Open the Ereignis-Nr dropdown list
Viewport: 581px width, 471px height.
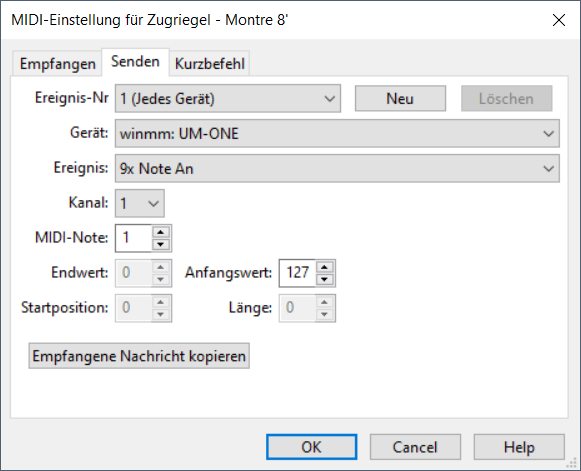click(228, 99)
